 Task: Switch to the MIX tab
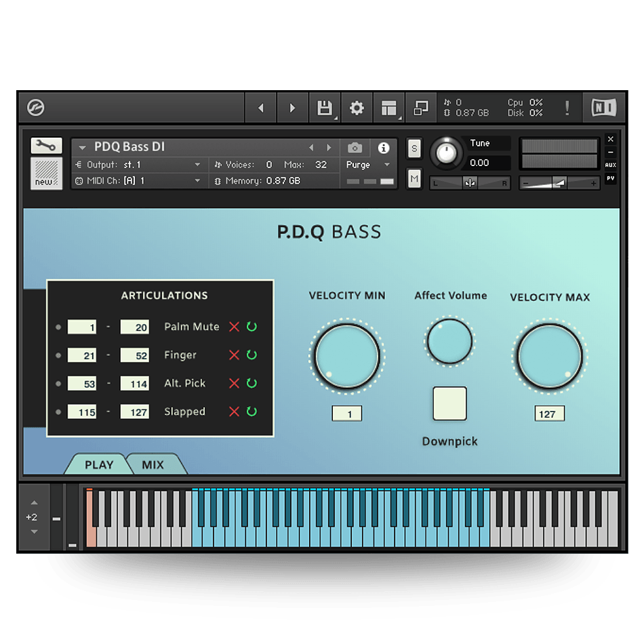153,464
